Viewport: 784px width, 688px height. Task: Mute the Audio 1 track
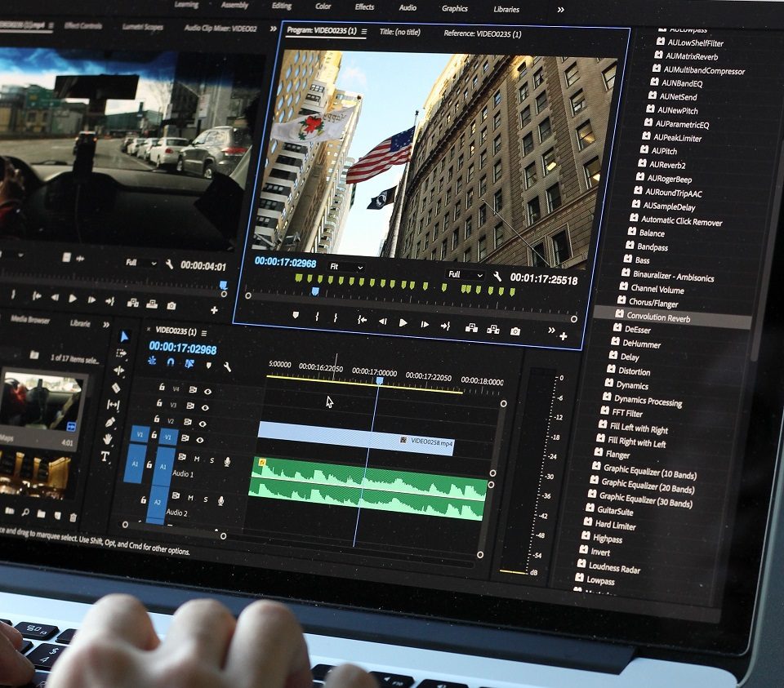tap(197, 459)
